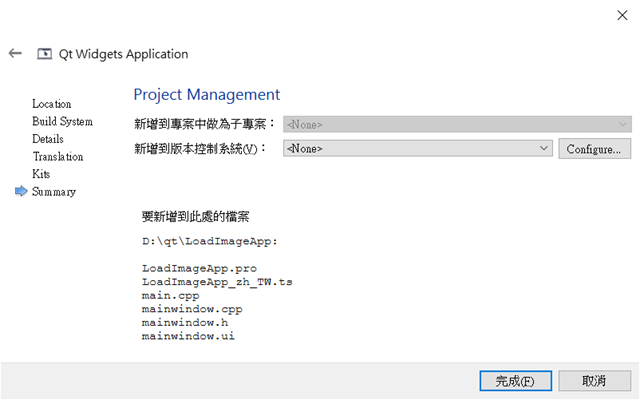
Task: Select the Summary wizard step
Action: (x=54, y=192)
